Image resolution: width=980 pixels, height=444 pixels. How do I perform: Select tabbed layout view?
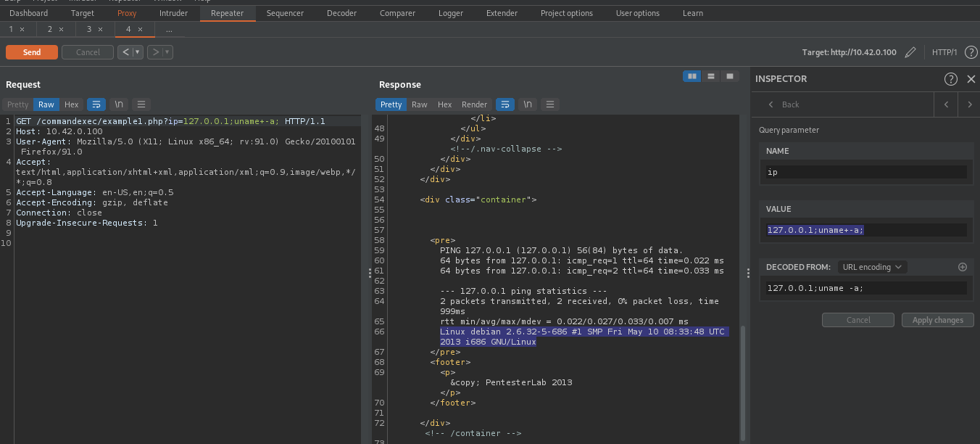(x=730, y=76)
